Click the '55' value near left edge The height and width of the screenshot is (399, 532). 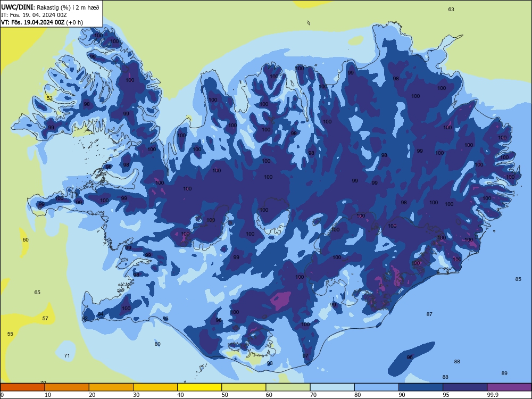(10, 334)
